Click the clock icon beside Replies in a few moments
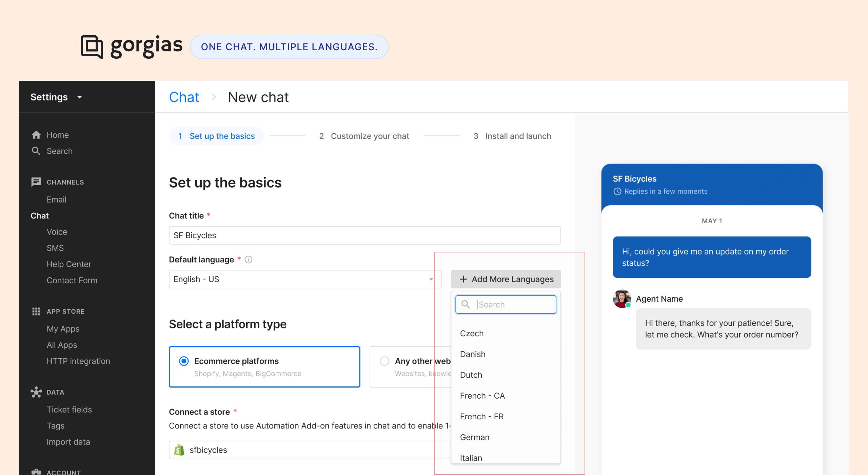 617,191
